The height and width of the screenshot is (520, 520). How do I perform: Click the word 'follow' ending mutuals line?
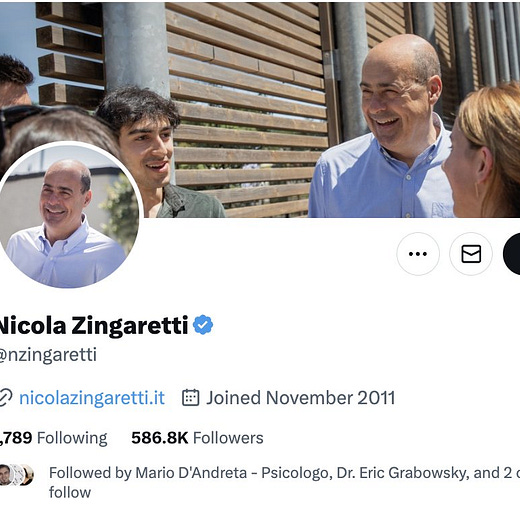pyautogui.click(x=70, y=492)
